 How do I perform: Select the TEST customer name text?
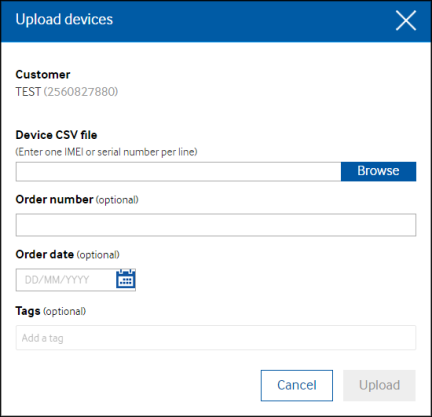pos(28,92)
